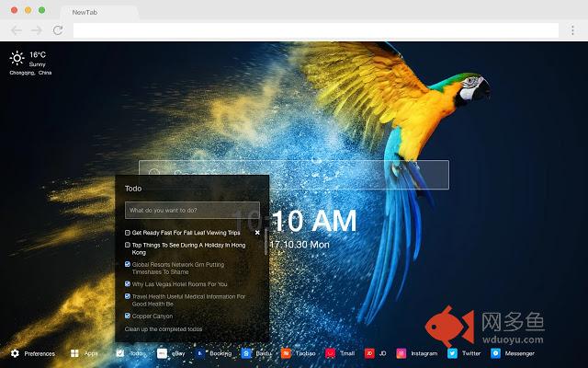
Task: Click the Booking label link
Action: click(220, 353)
